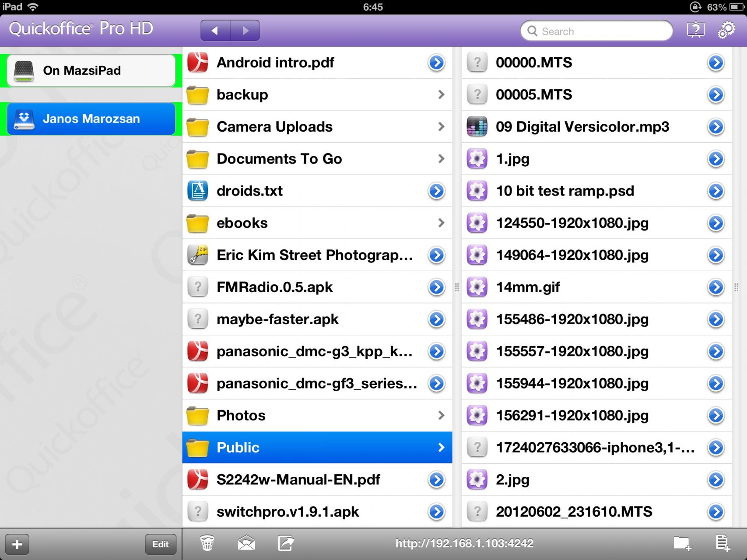Open the droids.txt file
747x560 pixels.
click(317, 191)
